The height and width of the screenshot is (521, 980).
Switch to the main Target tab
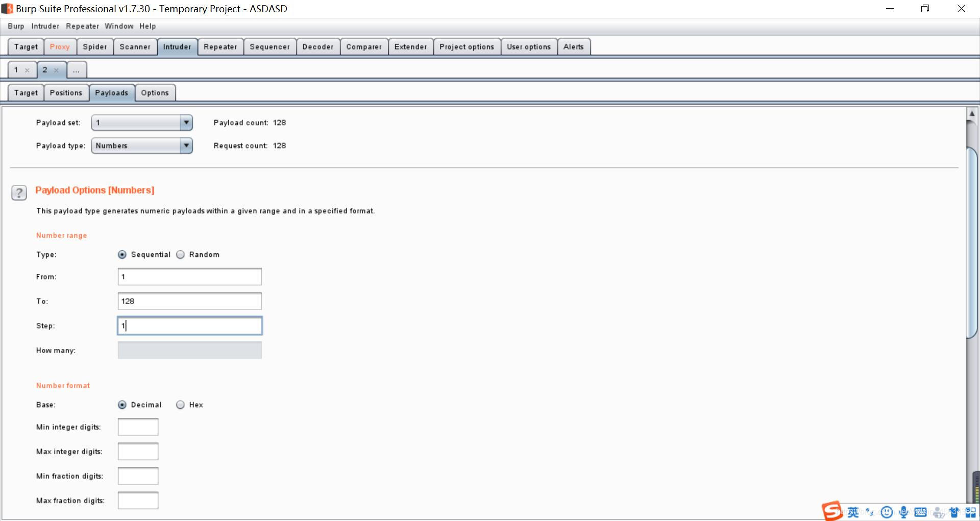coord(26,46)
